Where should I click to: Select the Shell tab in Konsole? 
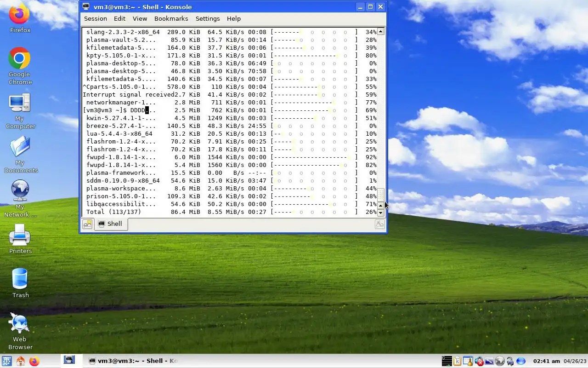pos(111,224)
